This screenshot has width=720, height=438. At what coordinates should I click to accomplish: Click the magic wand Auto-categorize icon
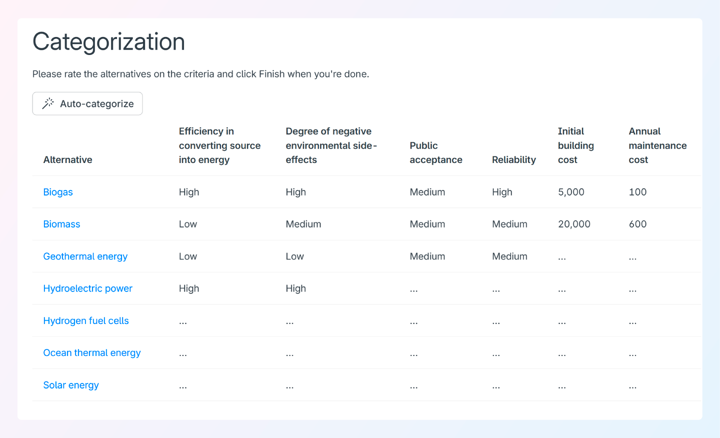(48, 103)
